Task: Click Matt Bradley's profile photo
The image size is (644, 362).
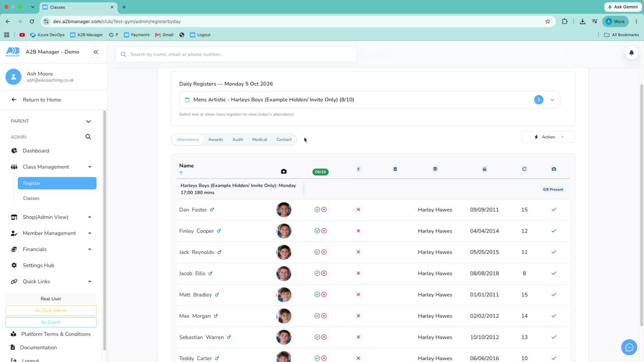Action: point(284,295)
